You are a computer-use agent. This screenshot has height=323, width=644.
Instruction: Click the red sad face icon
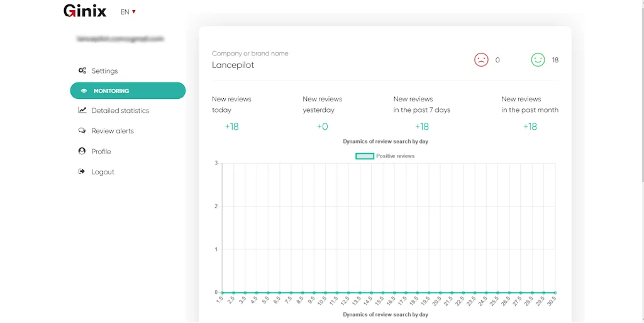pyautogui.click(x=481, y=60)
